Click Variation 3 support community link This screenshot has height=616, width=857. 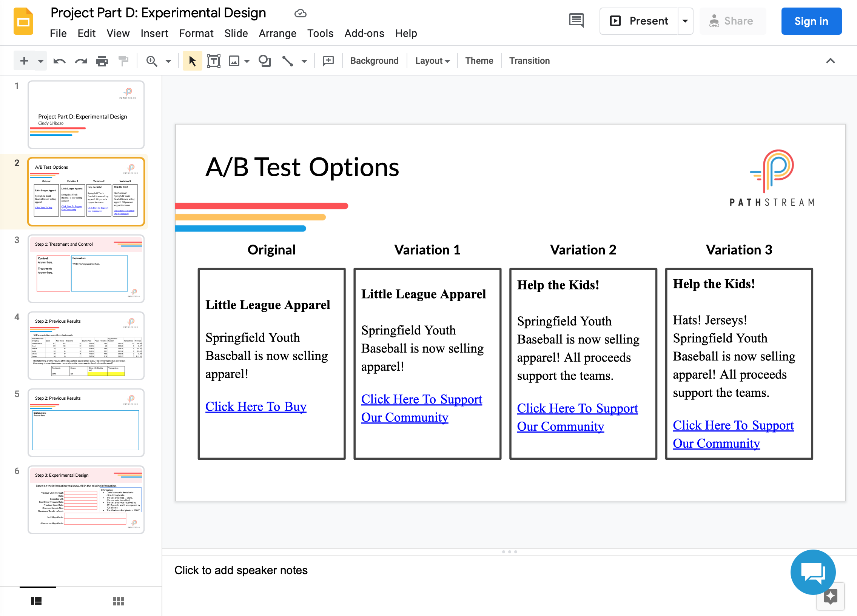[x=733, y=434]
